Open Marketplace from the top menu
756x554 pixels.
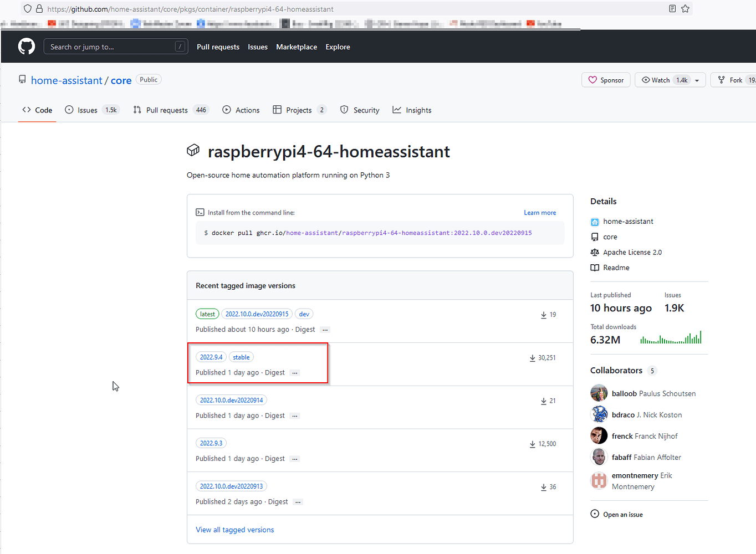(x=297, y=47)
